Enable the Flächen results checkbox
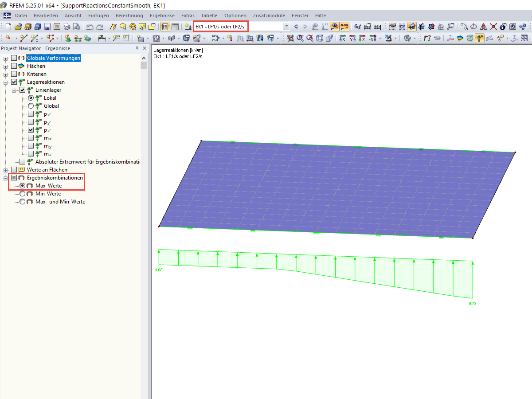 tap(14, 66)
